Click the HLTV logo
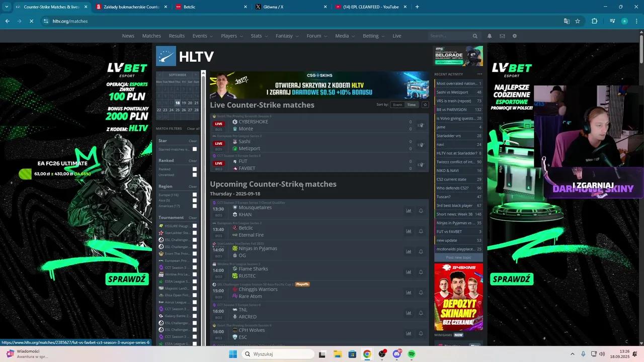The width and height of the screenshot is (644, 362). click(185, 56)
